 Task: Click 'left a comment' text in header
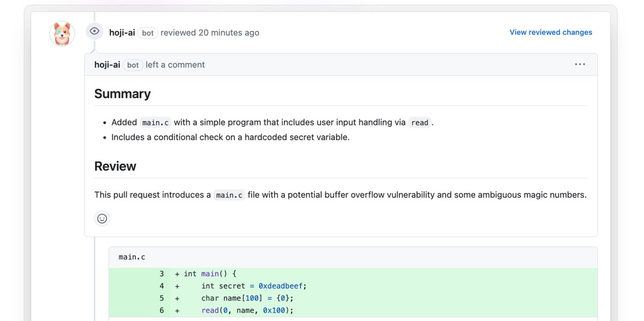point(175,64)
